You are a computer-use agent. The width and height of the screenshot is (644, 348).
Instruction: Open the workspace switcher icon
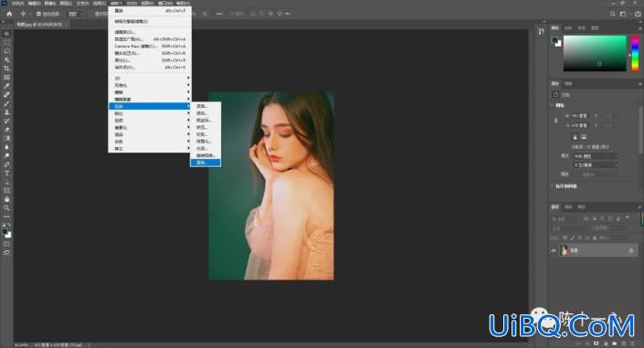tap(623, 14)
